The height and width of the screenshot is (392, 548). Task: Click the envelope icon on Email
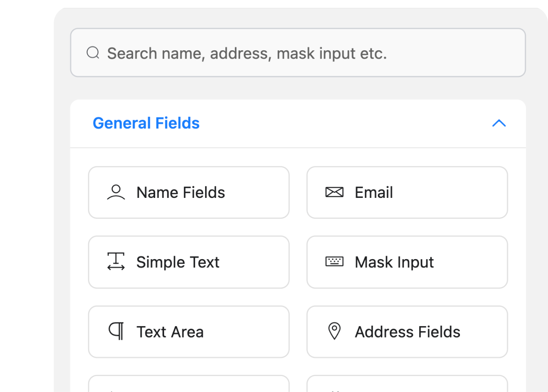[334, 192]
